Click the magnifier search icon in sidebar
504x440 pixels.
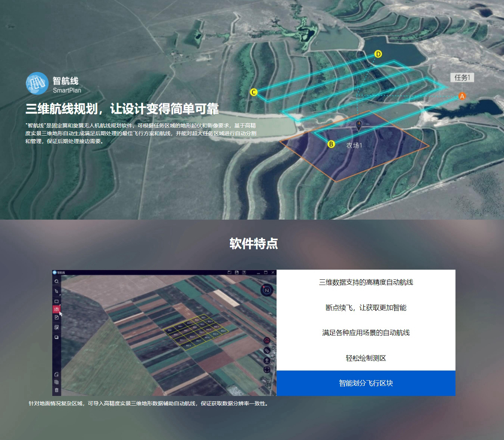(56, 282)
